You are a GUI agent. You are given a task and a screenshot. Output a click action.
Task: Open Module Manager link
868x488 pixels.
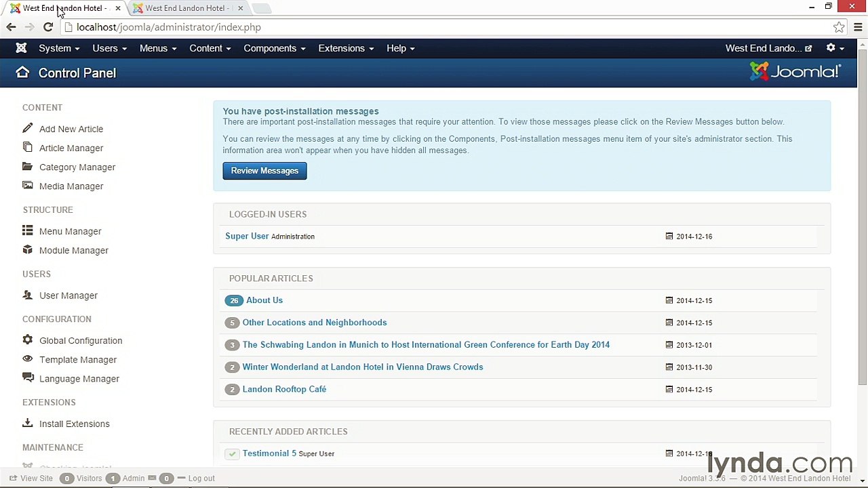[74, 250]
